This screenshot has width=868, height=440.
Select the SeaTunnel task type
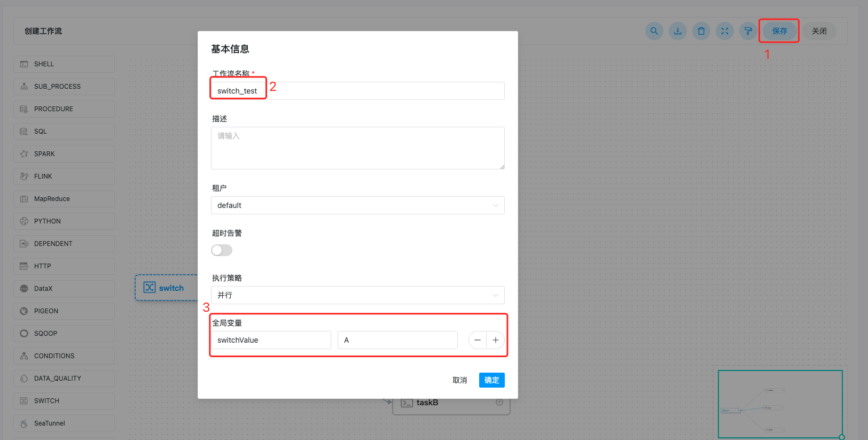click(x=64, y=423)
